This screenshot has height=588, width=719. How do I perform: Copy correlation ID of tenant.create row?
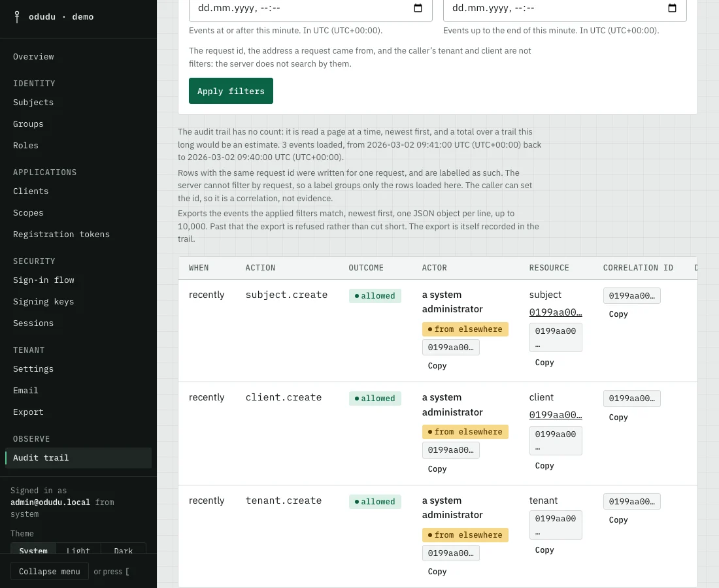(x=618, y=519)
